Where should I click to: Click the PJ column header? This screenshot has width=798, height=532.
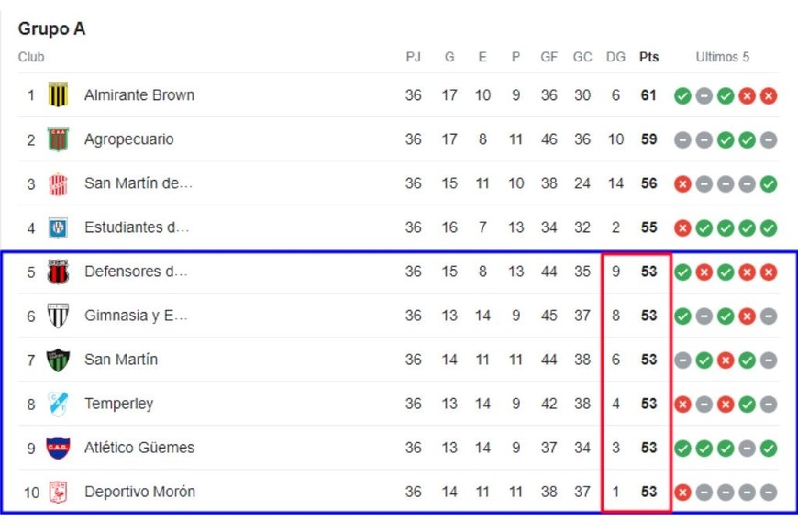(414, 57)
